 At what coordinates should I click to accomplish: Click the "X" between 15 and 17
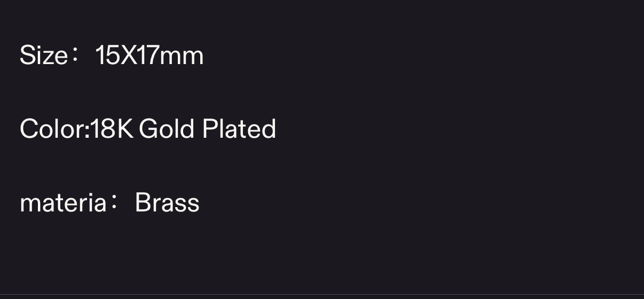click(x=129, y=56)
